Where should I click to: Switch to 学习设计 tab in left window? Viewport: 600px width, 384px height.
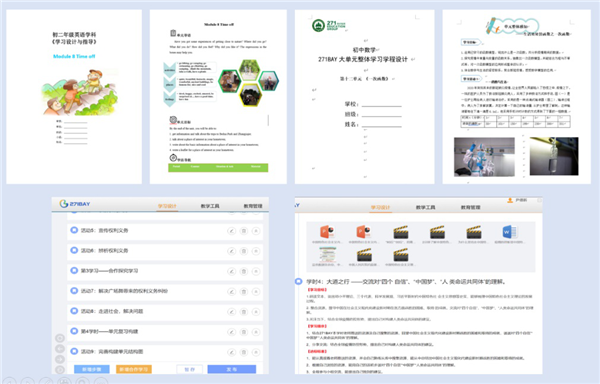pos(167,206)
